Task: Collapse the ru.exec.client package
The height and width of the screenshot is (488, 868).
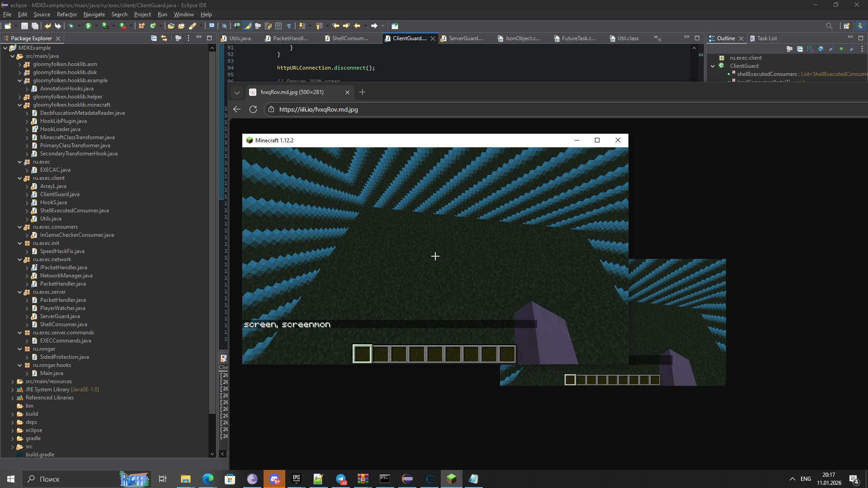Action: [20, 178]
